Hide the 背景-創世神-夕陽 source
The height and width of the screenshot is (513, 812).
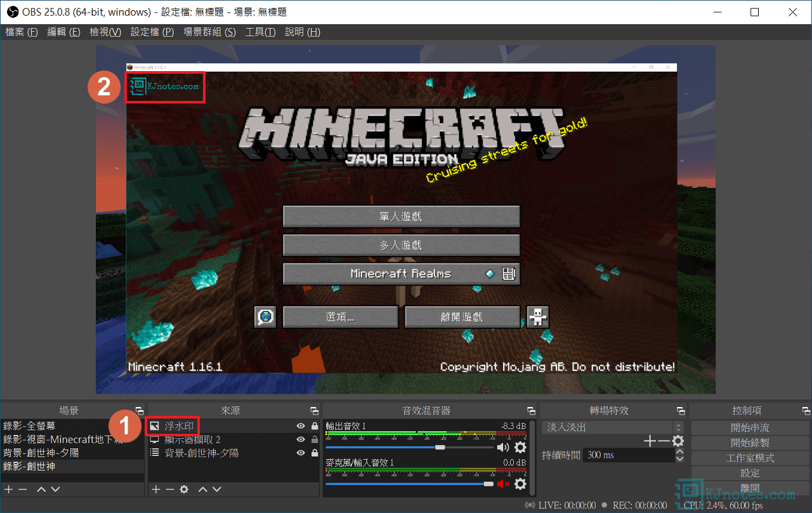tap(301, 453)
